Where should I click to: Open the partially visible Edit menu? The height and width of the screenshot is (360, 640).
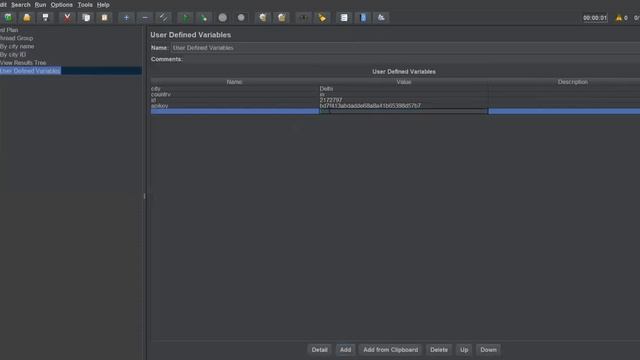click(3, 5)
